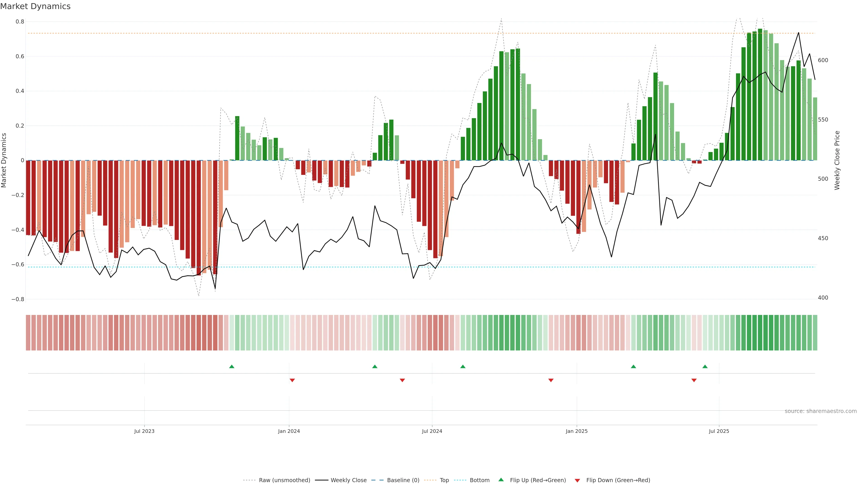
Task: Click the last green Flip Up marker near Jul 2025
Action: click(x=705, y=366)
